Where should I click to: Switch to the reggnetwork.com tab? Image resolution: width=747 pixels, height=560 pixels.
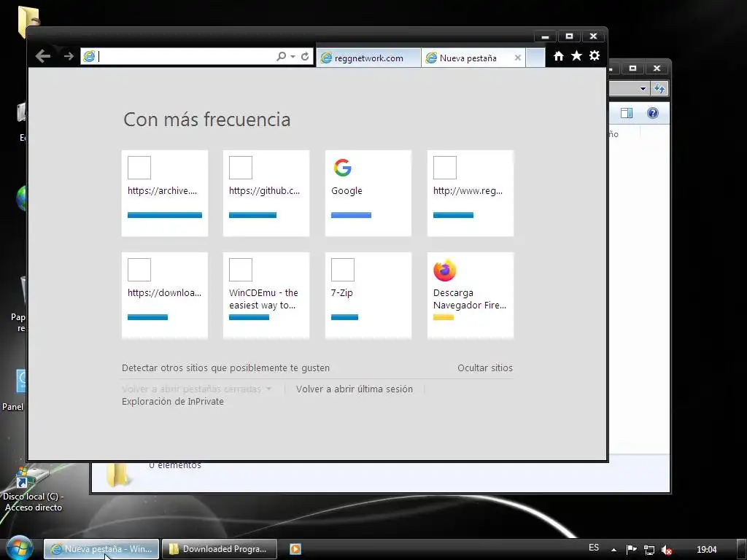pyautogui.click(x=368, y=58)
